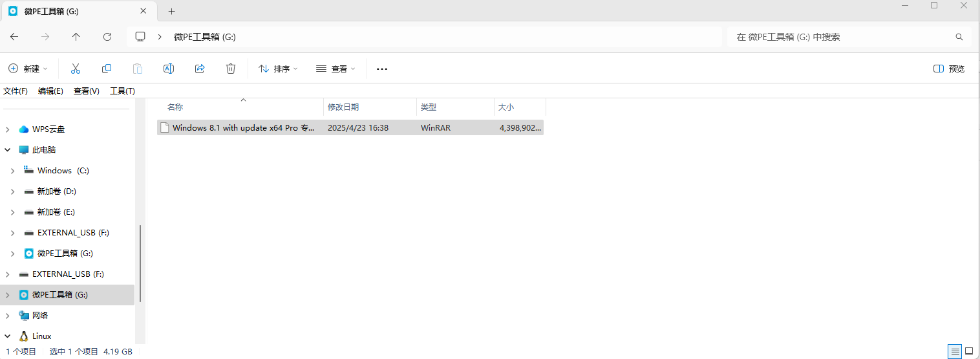
Task: Open the 查看 view dropdown in toolbar
Action: [336, 69]
